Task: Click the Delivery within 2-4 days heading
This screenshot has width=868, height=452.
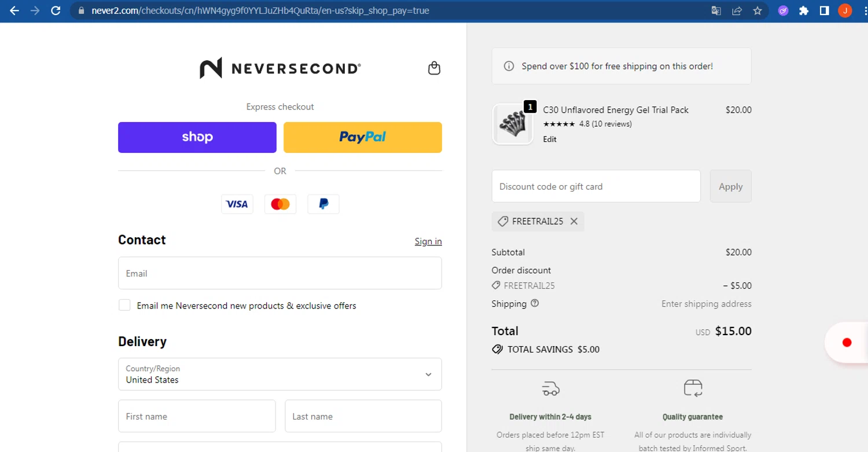Action: coord(550,417)
